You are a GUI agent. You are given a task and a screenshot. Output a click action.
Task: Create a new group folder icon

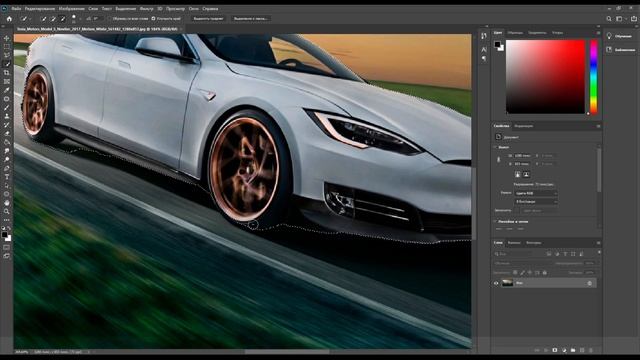tap(573, 350)
